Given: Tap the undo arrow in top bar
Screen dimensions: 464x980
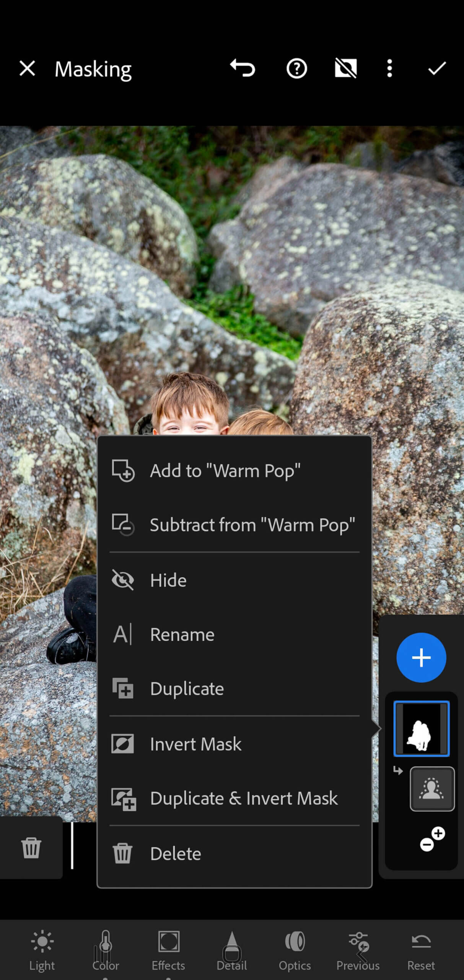Looking at the screenshot, I should click(x=243, y=69).
